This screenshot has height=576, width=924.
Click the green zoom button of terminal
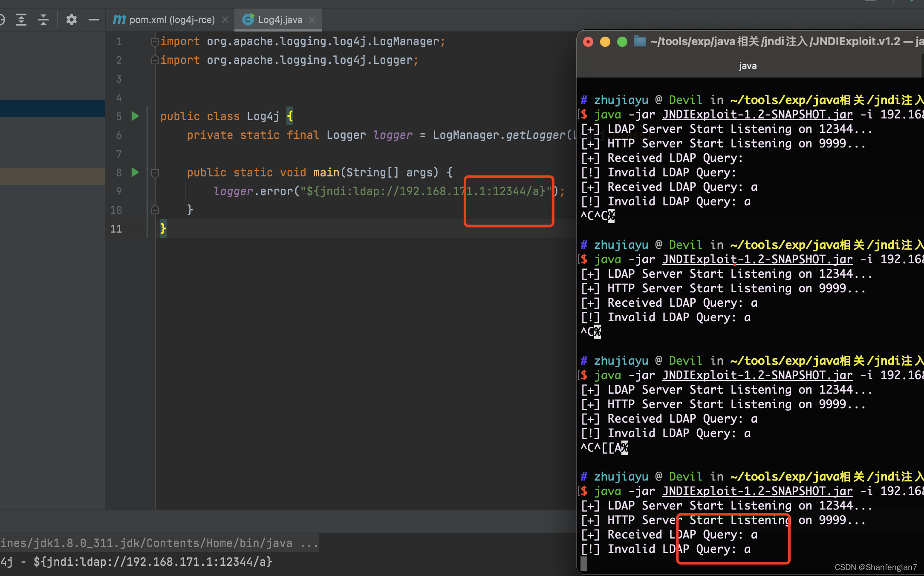pos(622,42)
